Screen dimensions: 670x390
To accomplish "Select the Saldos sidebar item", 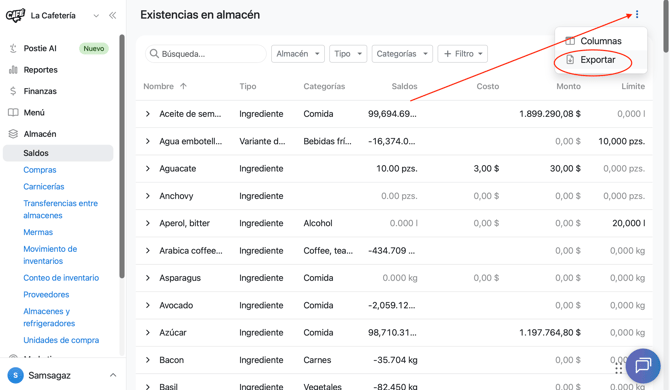I will pyautogui.click(x=58, y=153).
